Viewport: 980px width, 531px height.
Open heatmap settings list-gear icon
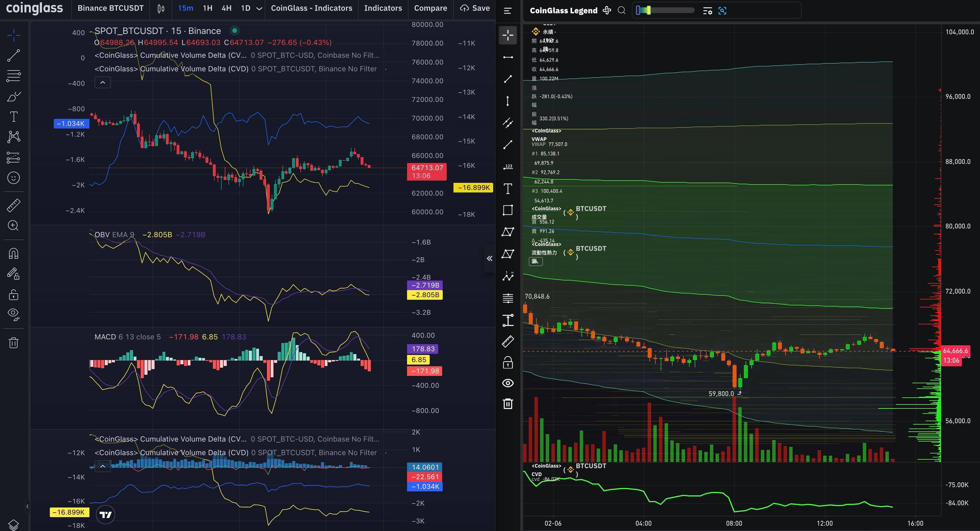pyautogui.click(x=707, y=11)
